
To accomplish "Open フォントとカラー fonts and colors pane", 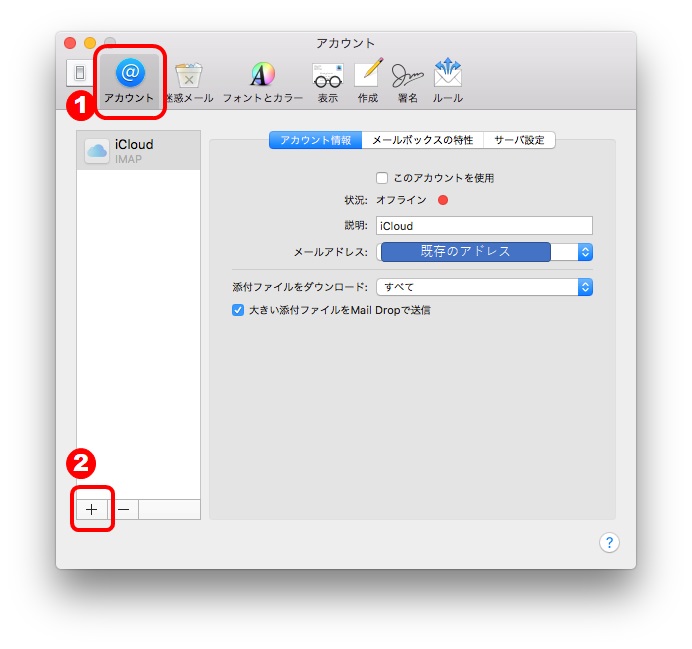I will (263, 83).
